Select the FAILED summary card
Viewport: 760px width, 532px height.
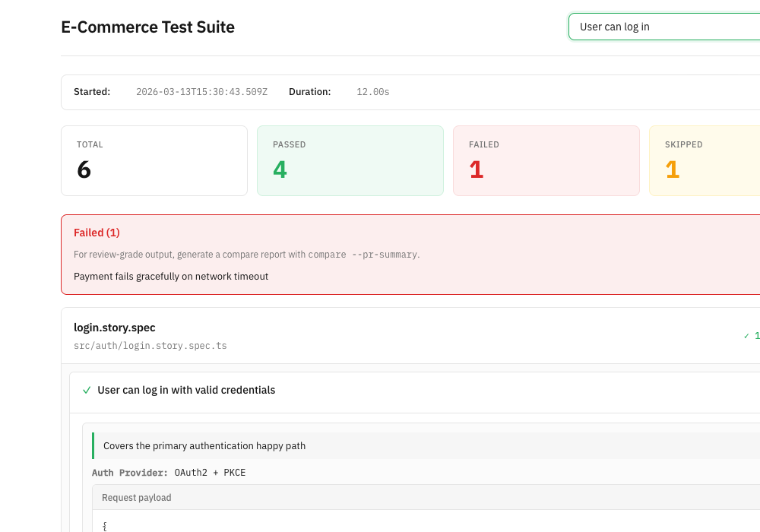coord(546,160)
